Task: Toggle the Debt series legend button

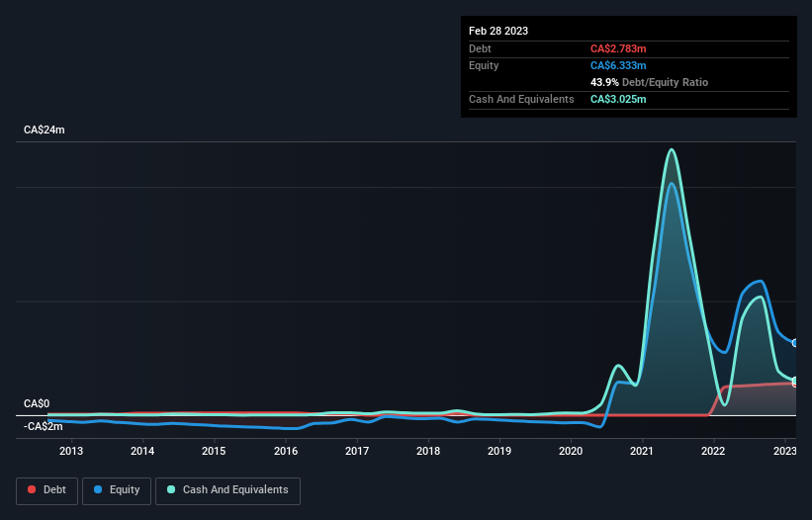Action: click(47, 490)
